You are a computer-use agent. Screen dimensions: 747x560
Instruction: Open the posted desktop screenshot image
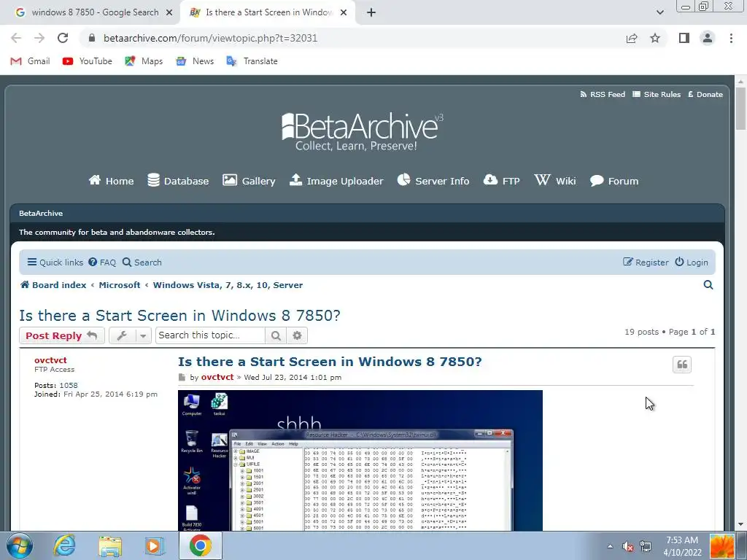point(360,460)
